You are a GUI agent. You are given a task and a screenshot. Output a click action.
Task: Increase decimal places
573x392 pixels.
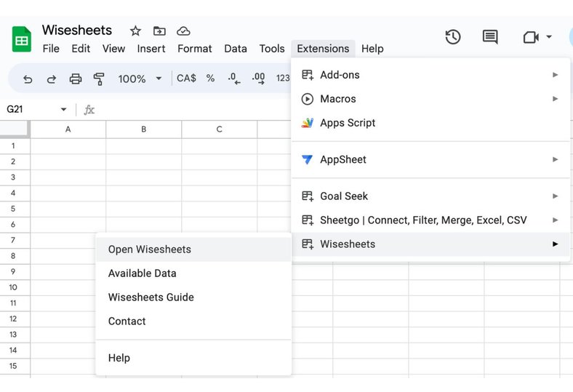pos(258,78)
